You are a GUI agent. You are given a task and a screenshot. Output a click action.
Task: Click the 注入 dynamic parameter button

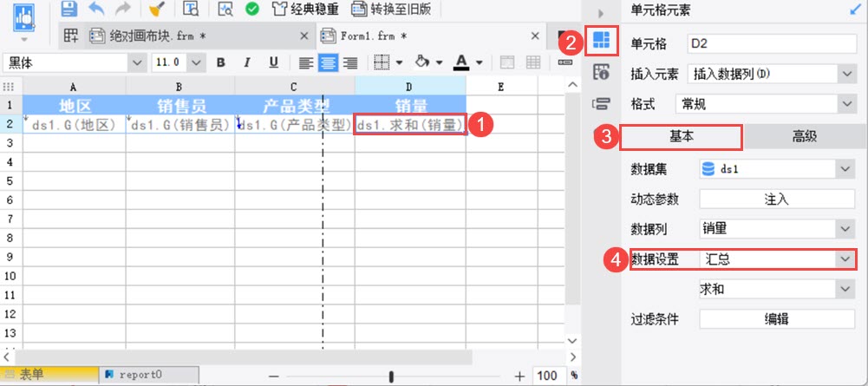click(x=778, y=200)
